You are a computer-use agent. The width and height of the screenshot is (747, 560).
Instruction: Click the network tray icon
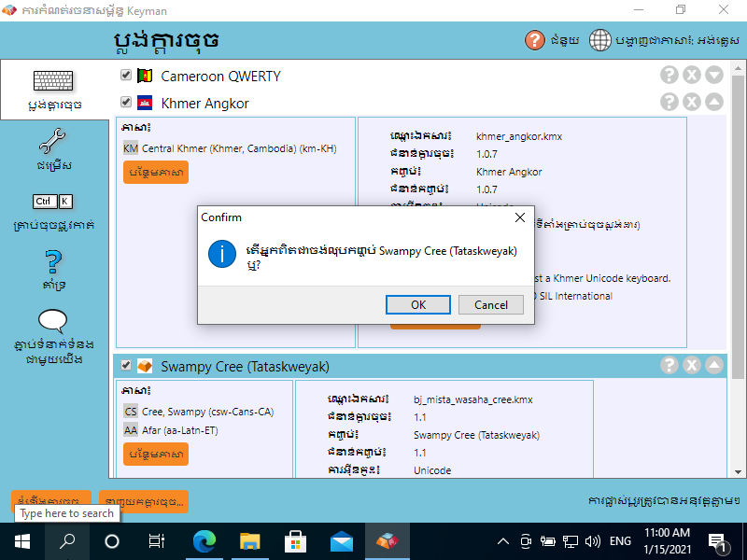[x=571, y=541]
